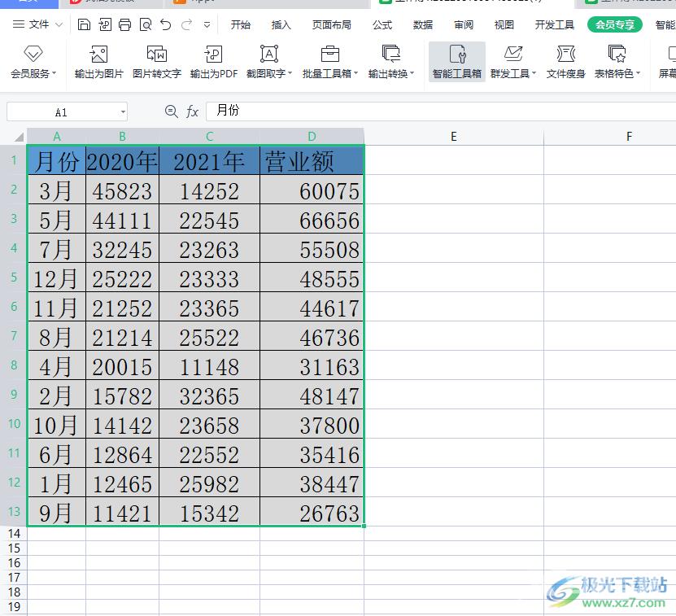The image size is (676, 616).
Task: Click the Save icon in quick toolbar
Action: (x=84, y=24)
